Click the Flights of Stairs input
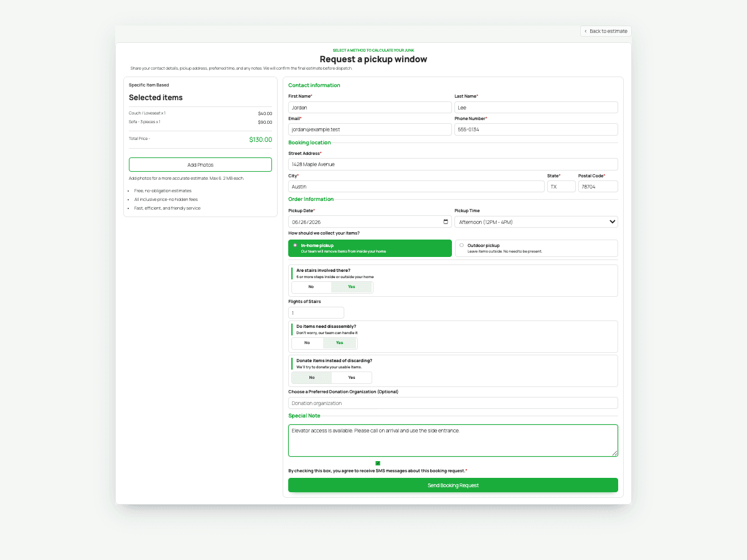 tap(316, 313)
